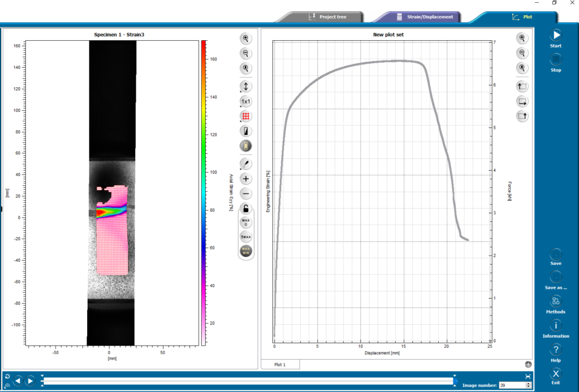Image resolution: width=579 pixels, height=392 pixels.
Task: Add left Y-axis to the plot
Action: [x=521, y=87]
